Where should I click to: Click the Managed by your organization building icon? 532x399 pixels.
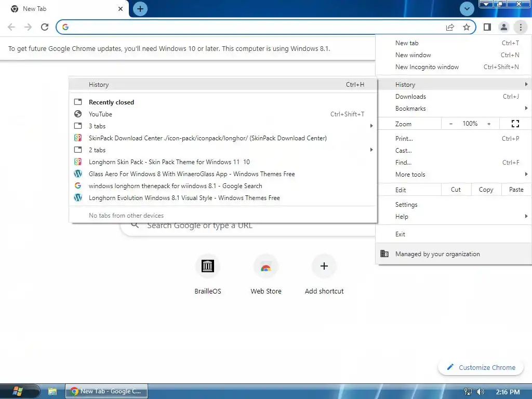point(384,254)
